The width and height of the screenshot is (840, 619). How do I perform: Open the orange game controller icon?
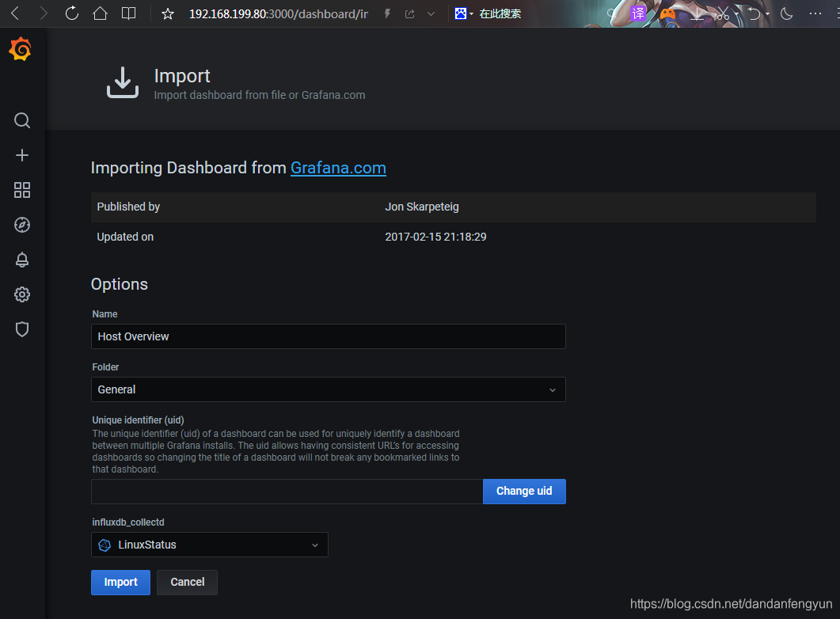667,13
